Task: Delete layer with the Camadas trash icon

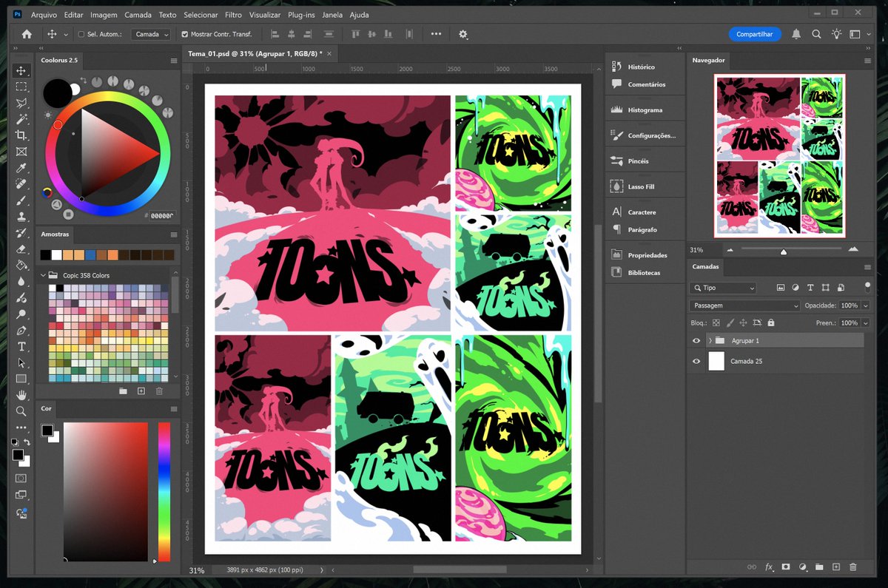Action: click(x=853, y=567)
